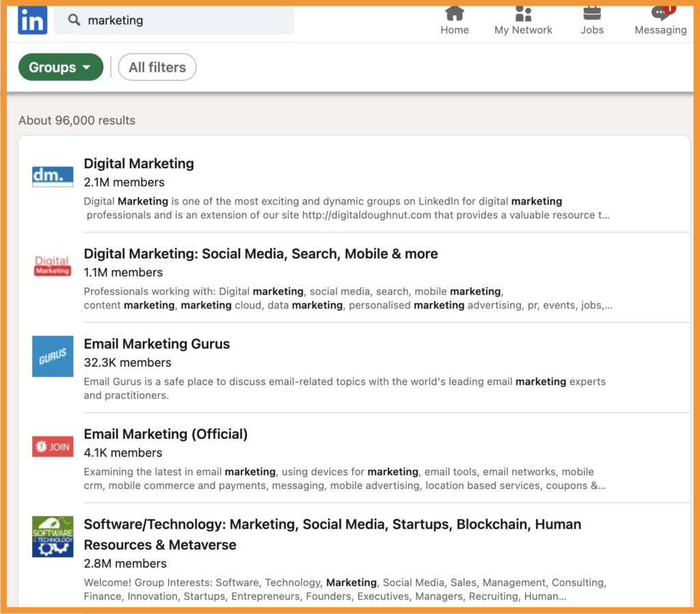Go to Jobs briefcase icon
This screenshot has height=614, width=700.
pyautogui.click(x=592, y=14)
